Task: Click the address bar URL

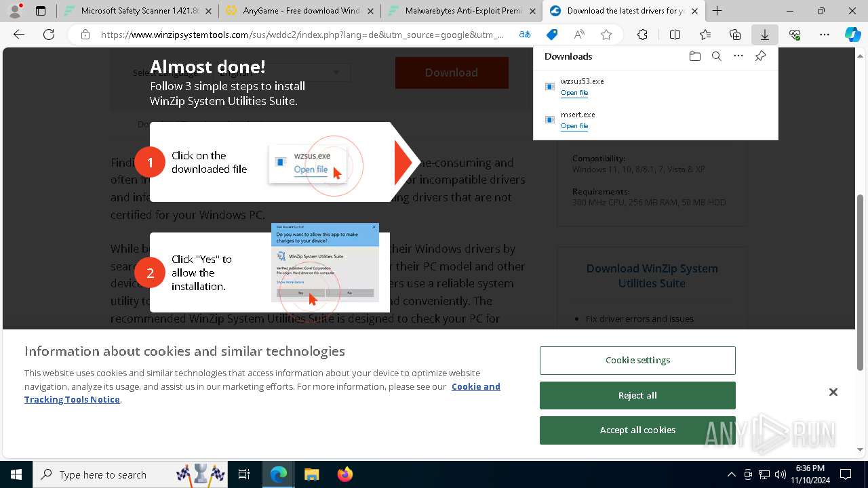Action: 302,35
